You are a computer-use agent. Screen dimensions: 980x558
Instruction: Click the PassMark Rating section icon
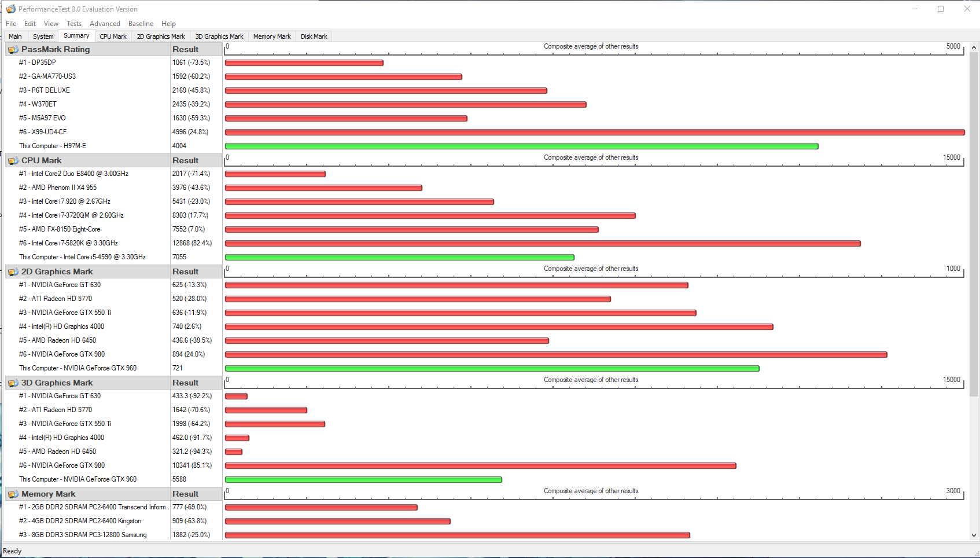13,50
